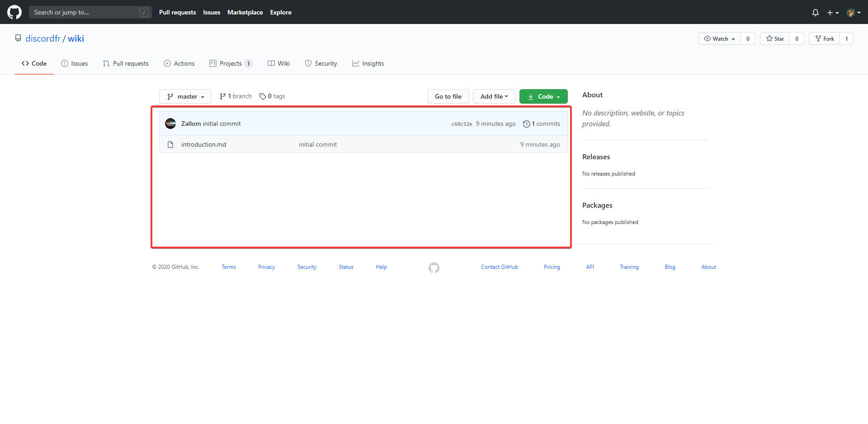Image resolution: width=868 pixels, height=424 pixels.
Task: View the stargazers count
Action: [797, 38]
